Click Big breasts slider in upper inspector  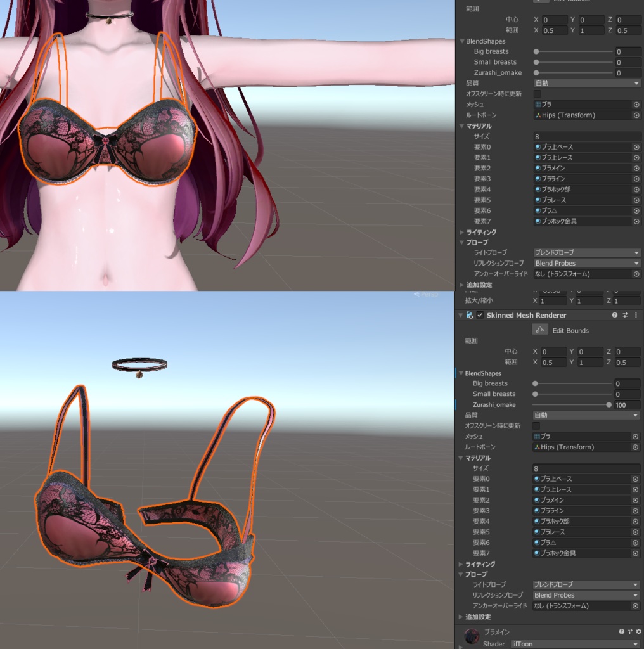[x=573, y=52]
